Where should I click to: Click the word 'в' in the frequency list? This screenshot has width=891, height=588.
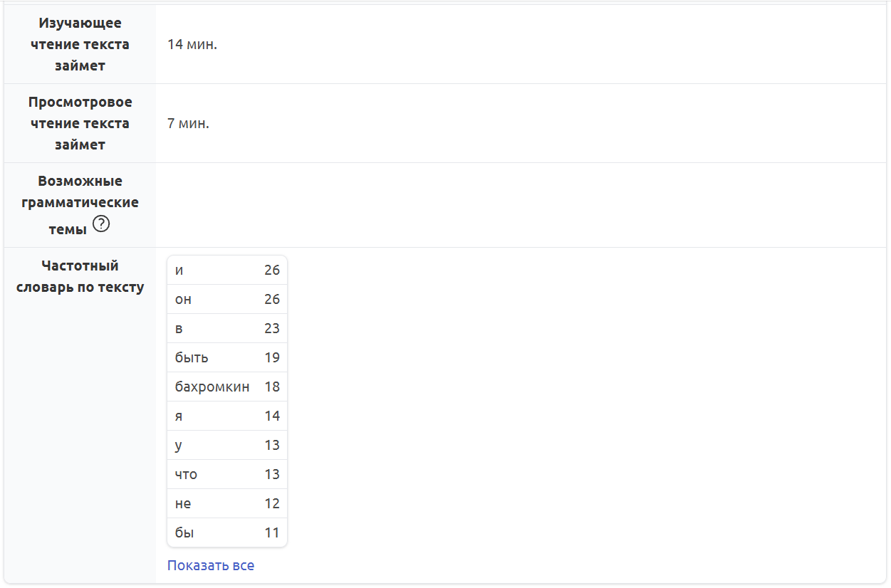(179, 329)
